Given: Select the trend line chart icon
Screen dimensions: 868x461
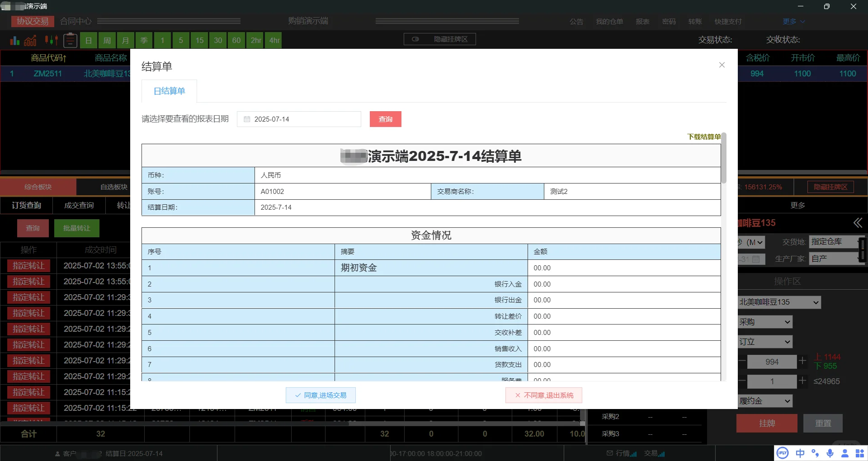Looking at the screenshot, I should coord(30,40).
